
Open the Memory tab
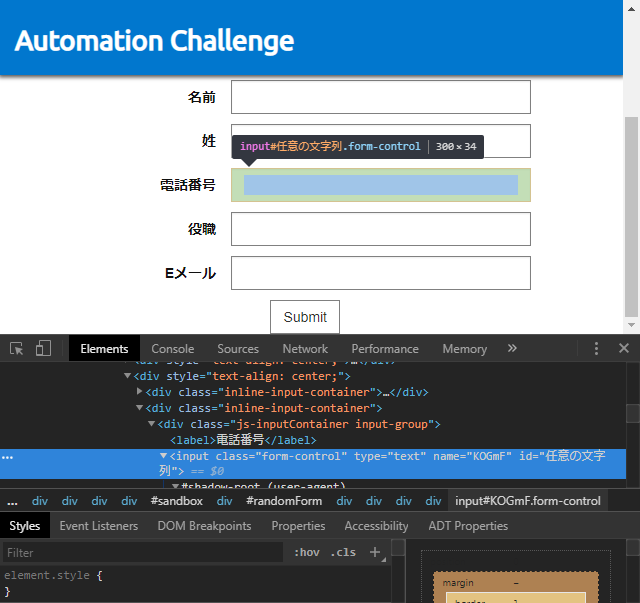464,349
